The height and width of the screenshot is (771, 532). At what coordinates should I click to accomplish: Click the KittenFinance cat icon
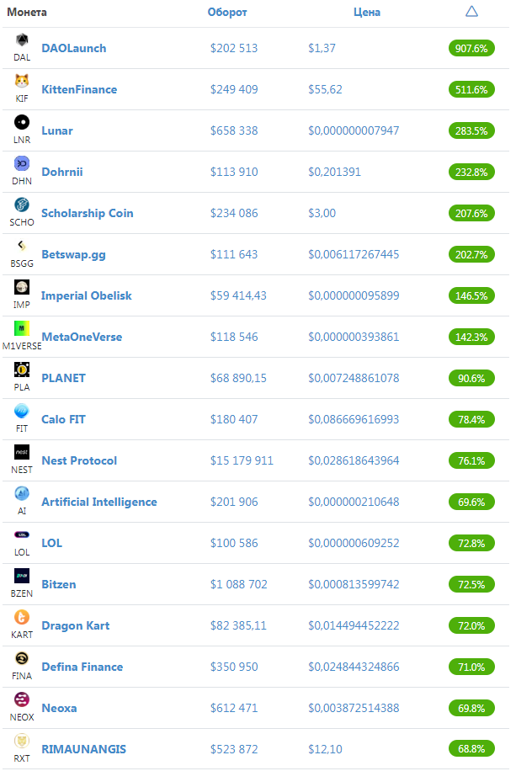coord(22,81)
